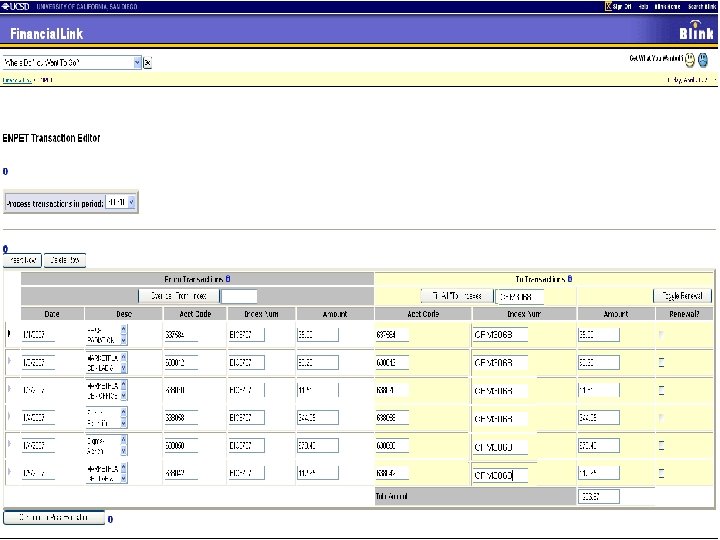
Task: Click the Toggle Renewal button
Action: pyautogui.click(x=682, y=296)
